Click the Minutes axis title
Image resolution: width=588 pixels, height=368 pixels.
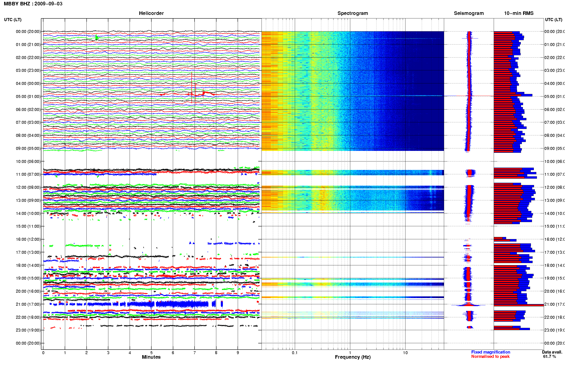tap(151, 357)
